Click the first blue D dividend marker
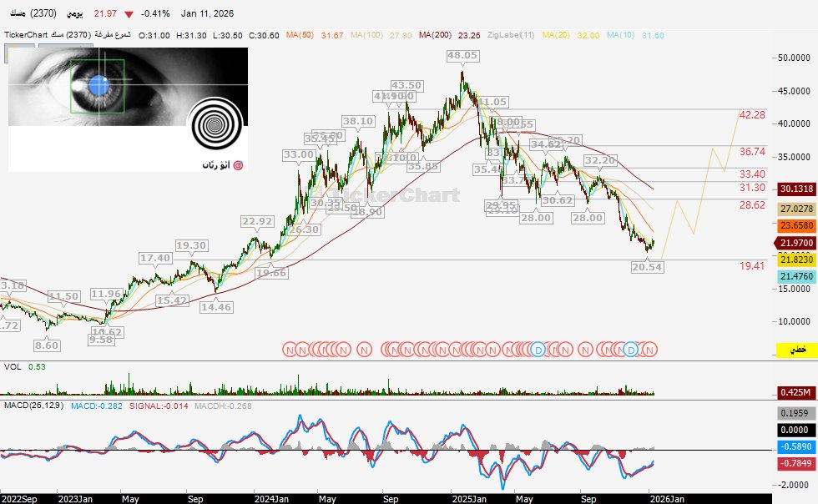Image resolution: width=818 pixels, height=504 pixels. click(x=538, y=349)
